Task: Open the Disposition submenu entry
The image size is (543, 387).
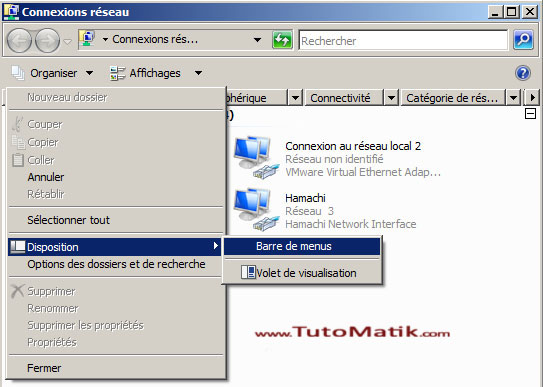Action: [114, 247]
